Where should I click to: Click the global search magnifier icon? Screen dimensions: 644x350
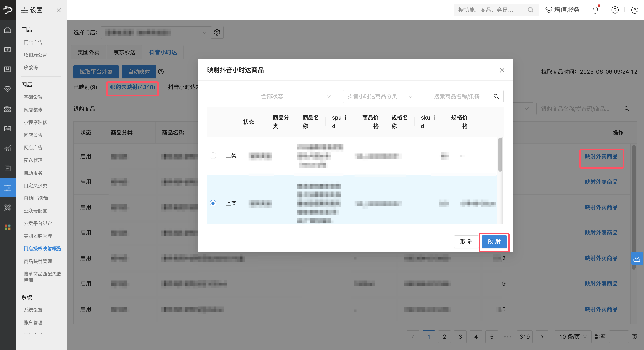pyautogui.click(x=530, y=10)
